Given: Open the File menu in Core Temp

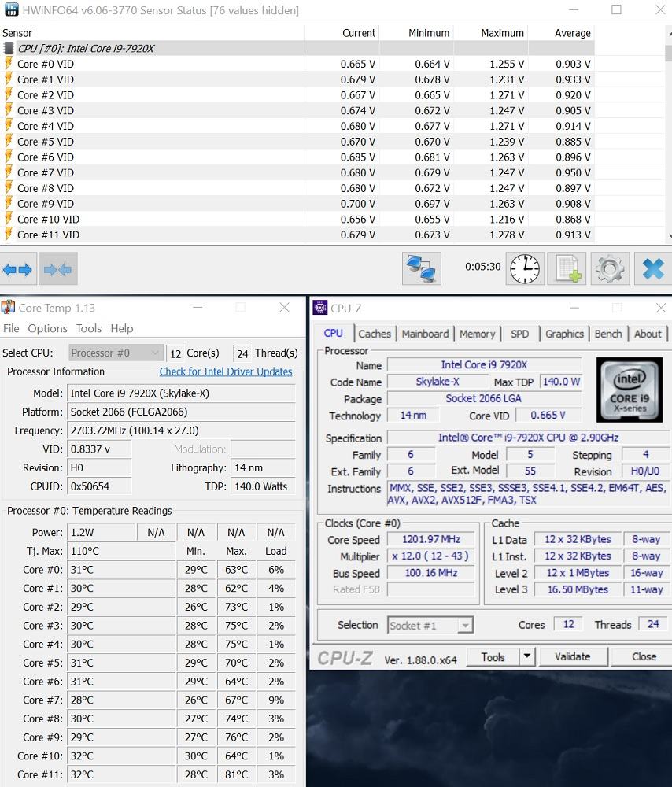Looking at the screenshot, I should point(11,328).
